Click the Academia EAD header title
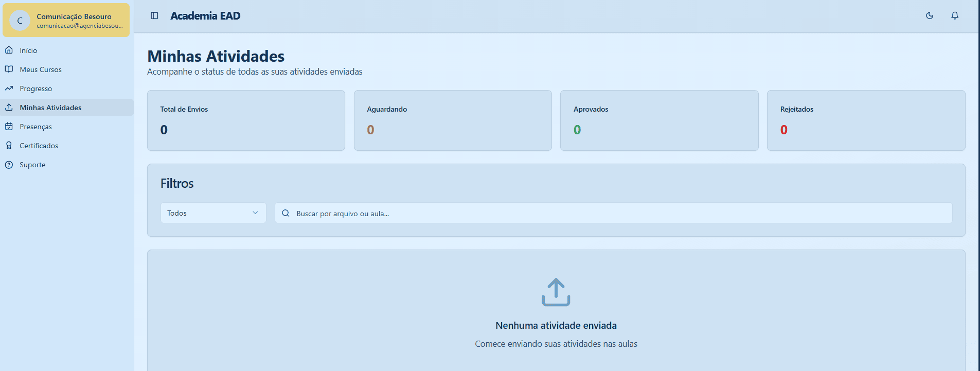 pos(205,16)
